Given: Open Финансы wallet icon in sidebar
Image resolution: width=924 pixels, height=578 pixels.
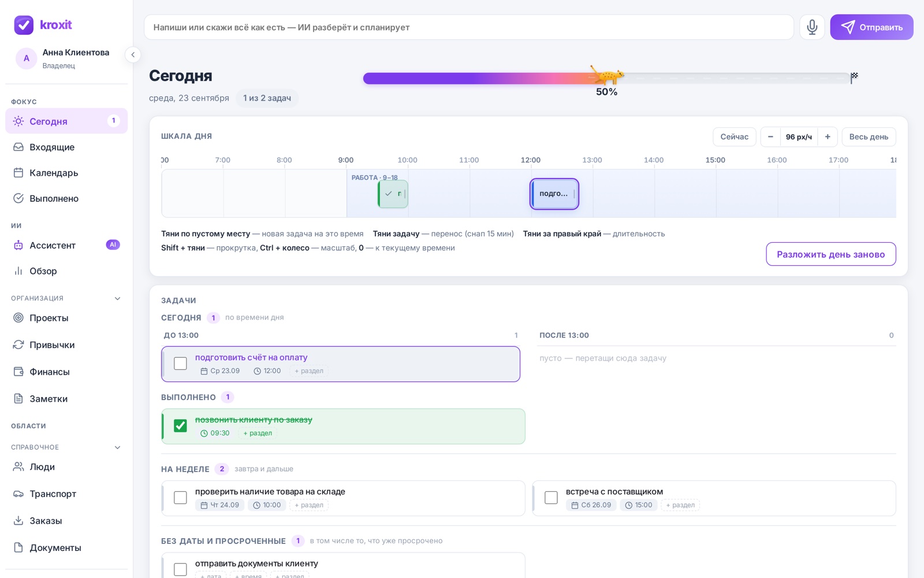Looking at the screenshot, I should tap(18, 372).
